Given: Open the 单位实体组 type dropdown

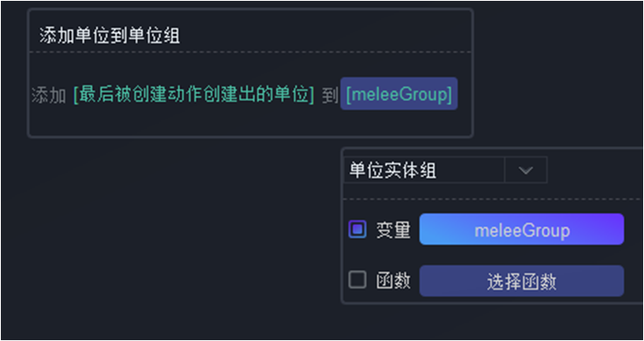Looking at the screenshot, I should pyautogui.click(x=445, y=169).
